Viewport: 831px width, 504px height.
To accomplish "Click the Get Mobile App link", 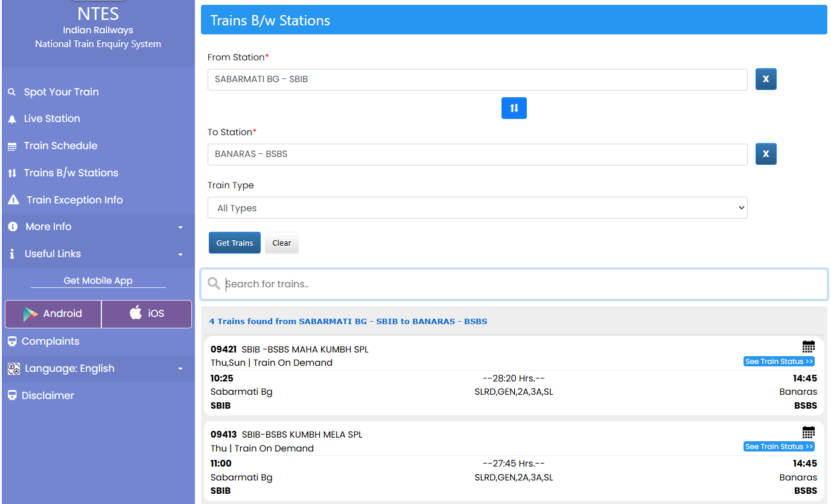I will tap(98, 281).
